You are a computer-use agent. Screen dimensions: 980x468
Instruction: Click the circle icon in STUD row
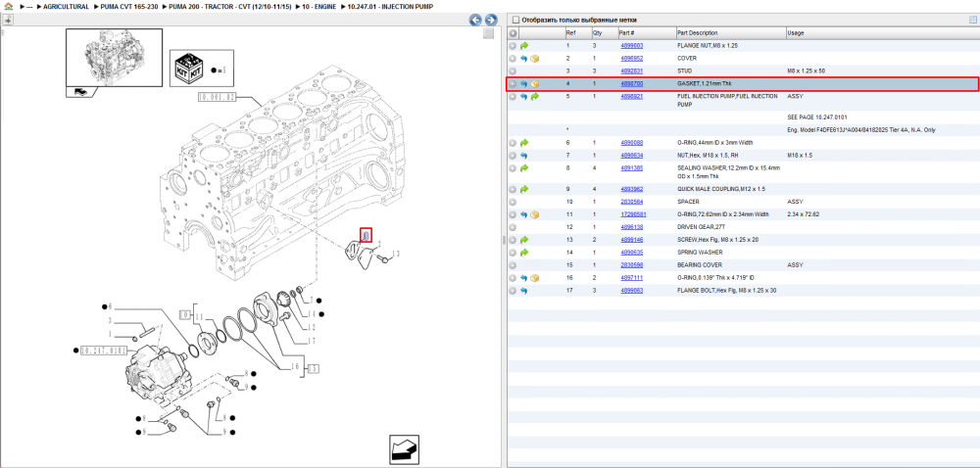coord(513,71)
